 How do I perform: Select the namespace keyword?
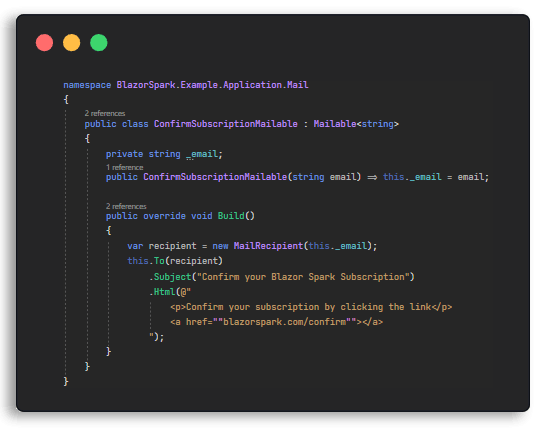(87, 85)
